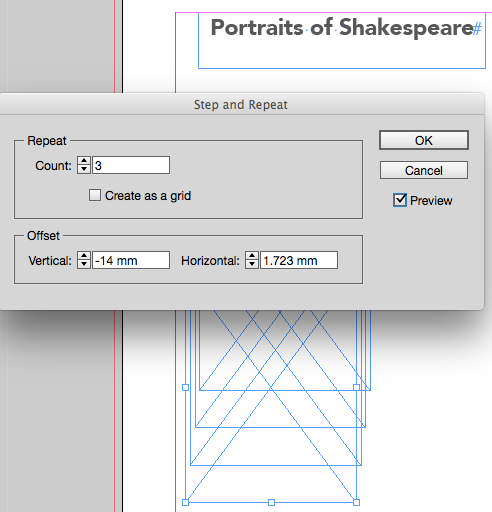Uncheck the Preview checkbox

coord(400,200)
